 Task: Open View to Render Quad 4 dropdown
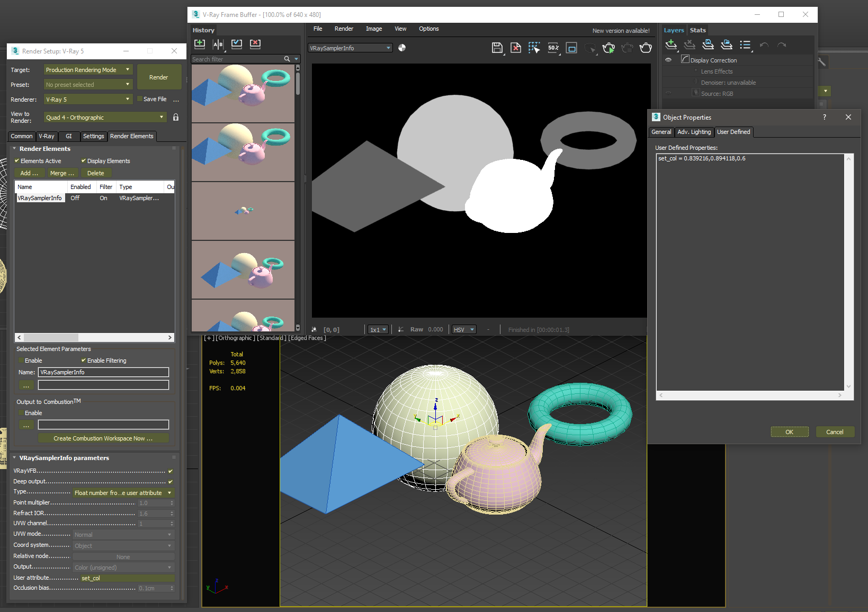click(x=105, y=118)
